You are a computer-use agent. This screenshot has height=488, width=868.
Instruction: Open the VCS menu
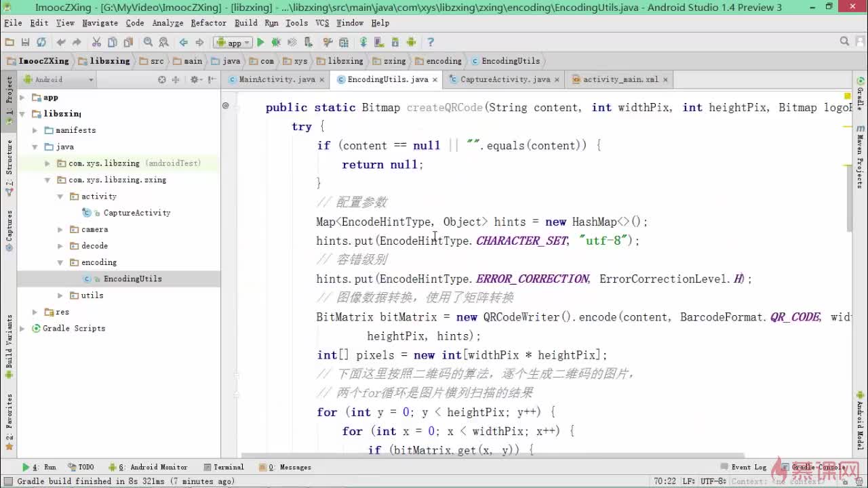click(322, 23)
